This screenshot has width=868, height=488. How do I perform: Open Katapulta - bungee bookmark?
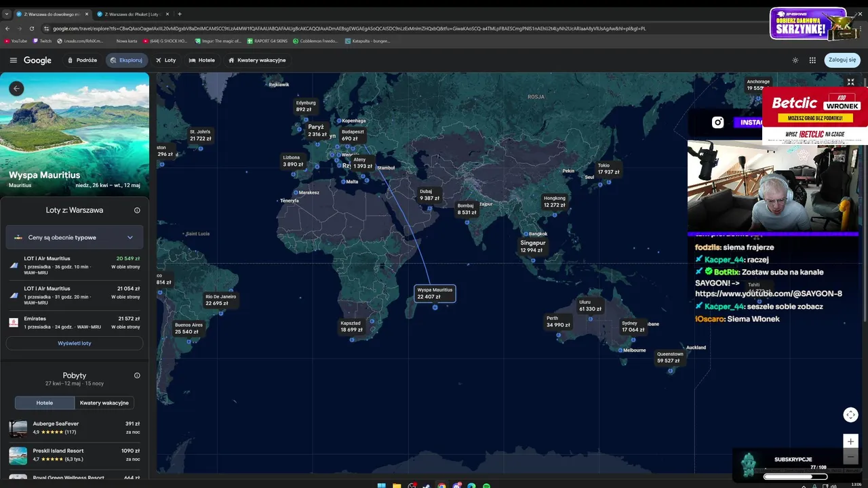368,41
